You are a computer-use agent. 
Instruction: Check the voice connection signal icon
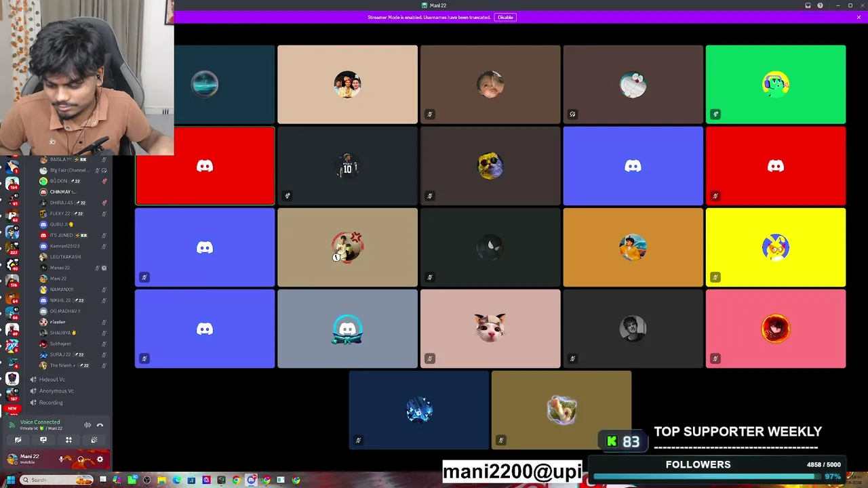coord(13,425)
